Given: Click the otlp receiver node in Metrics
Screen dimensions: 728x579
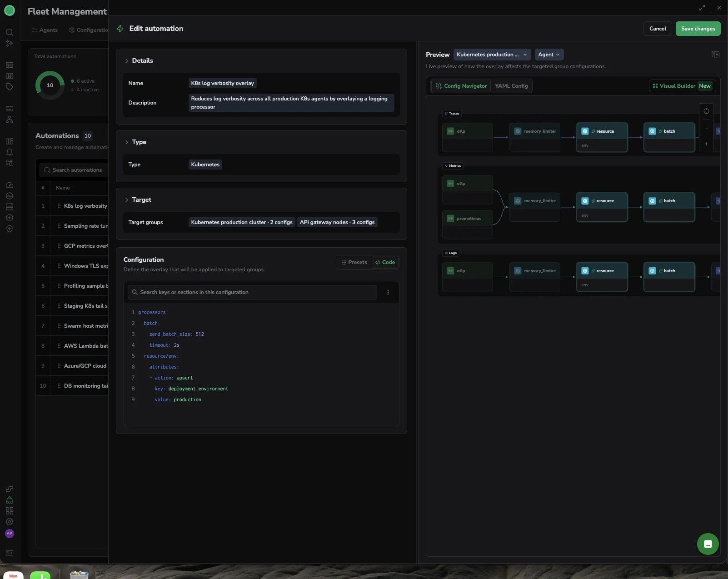Looking at the screenshot, I should pos(468,189).
